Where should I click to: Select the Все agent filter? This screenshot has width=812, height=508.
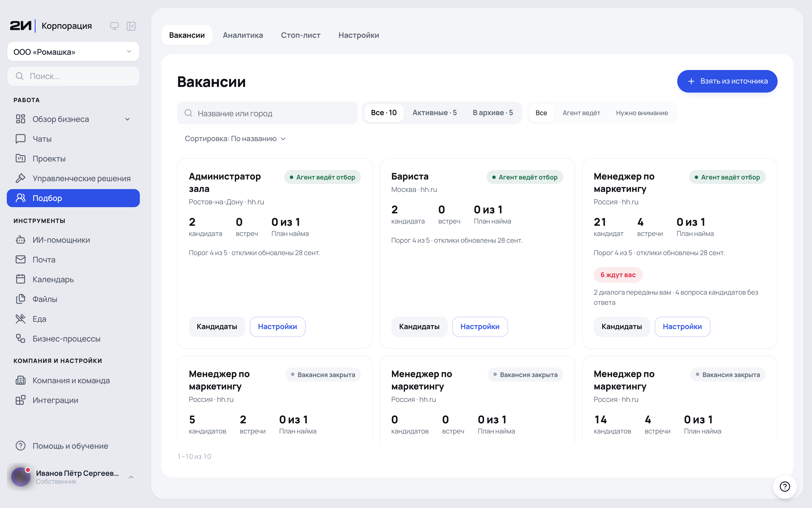point(541,113)
